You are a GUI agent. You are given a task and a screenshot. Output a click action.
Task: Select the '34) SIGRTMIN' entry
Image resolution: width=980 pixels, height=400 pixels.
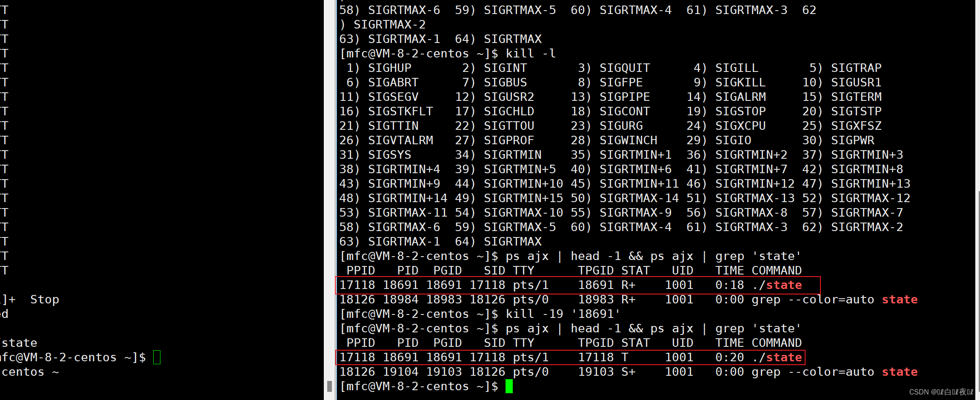click(x=498, y=155)
